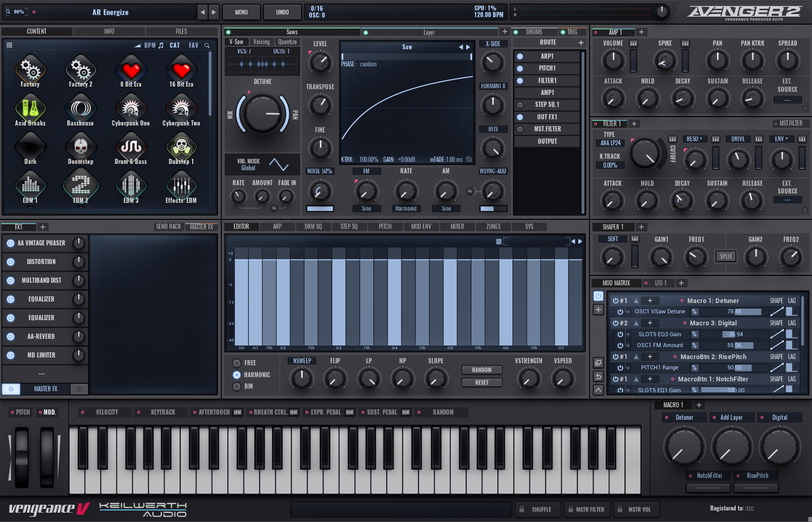Open the Dubstep 1 category
Screen dimensions: 812x522
181,147
